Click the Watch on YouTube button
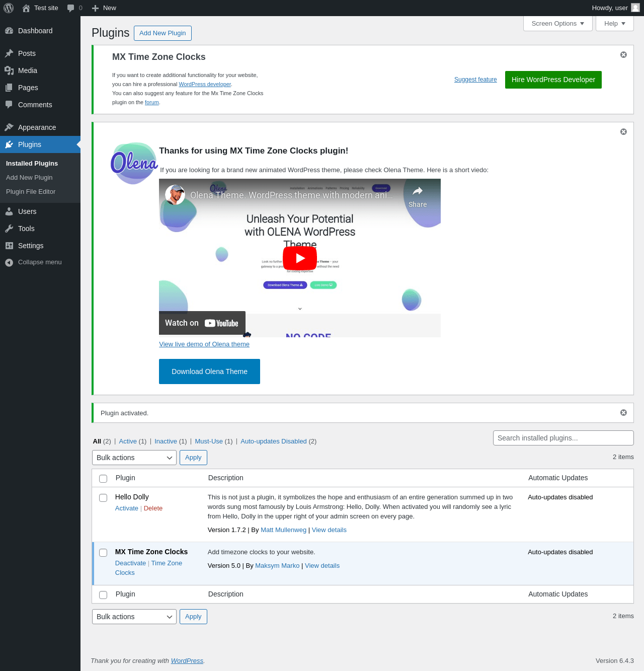 click(x=202, y=323)
